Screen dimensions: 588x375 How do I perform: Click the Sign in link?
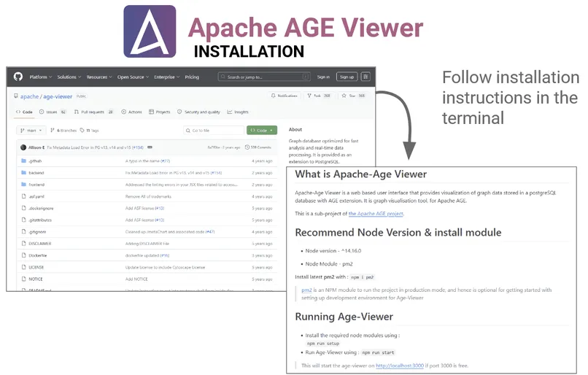coord(323,77)
